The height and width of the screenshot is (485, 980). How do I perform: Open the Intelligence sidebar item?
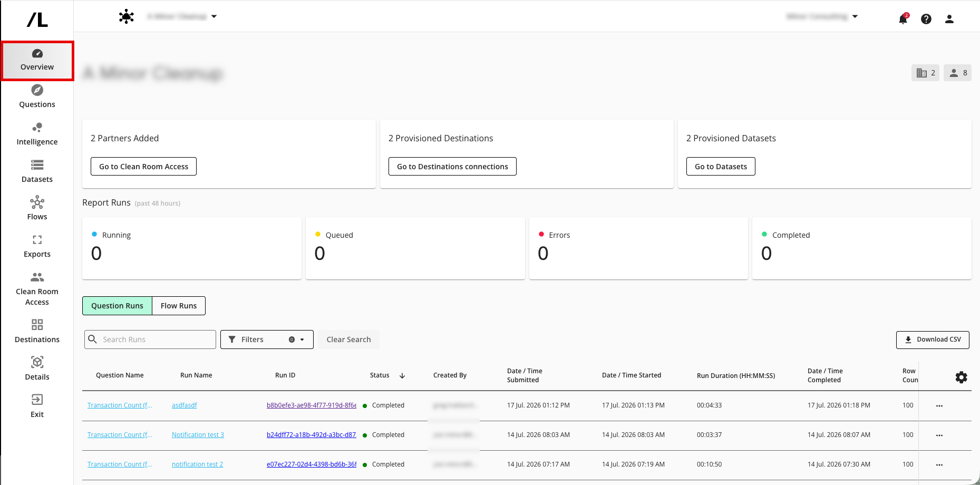[37, 134]
